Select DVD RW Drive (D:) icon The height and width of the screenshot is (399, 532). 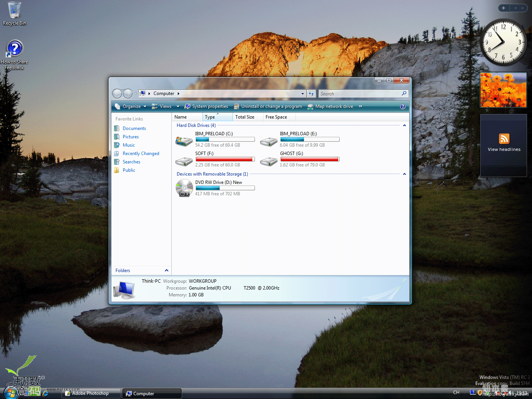tap(184, 188)
